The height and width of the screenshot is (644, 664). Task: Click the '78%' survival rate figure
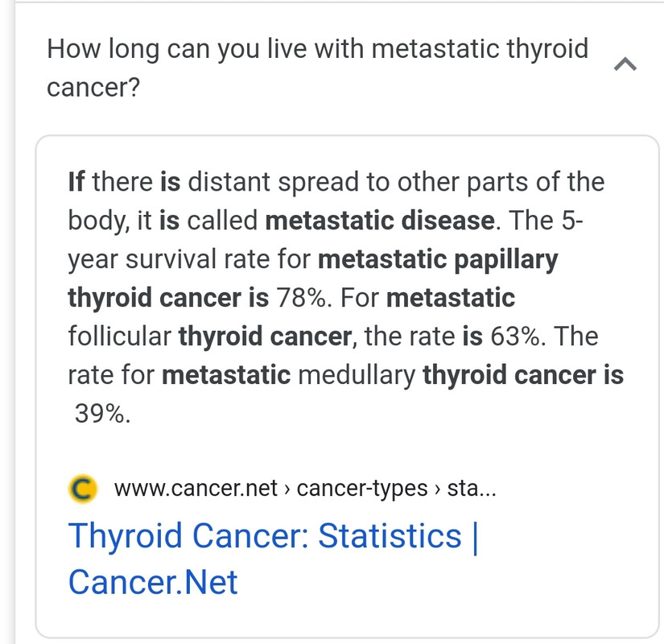click(x=302, y=297)
